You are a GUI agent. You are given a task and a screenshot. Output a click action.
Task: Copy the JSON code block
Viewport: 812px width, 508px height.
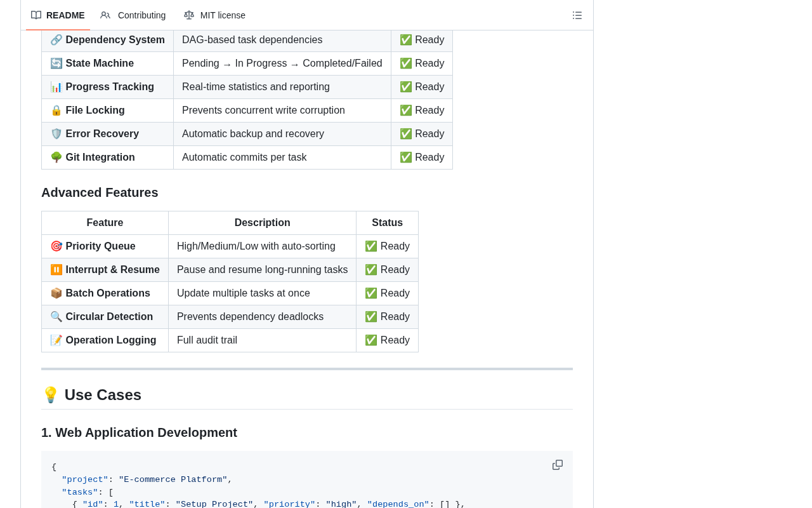click(558, 465)
